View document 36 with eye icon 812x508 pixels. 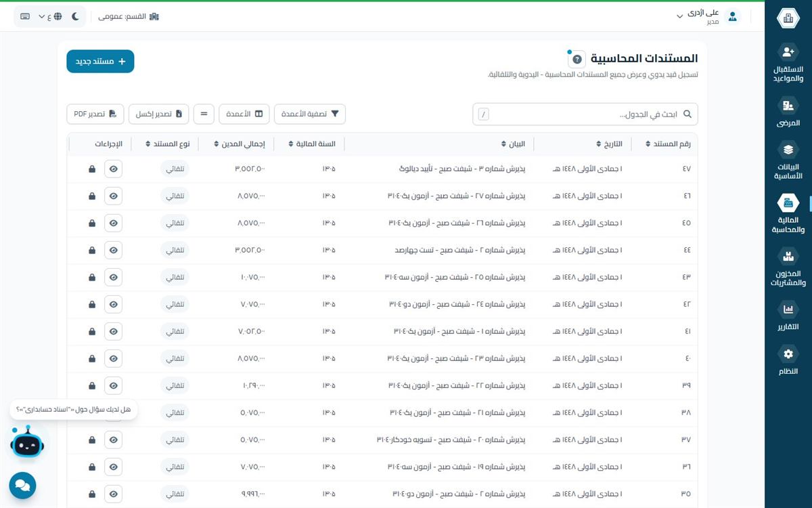(114, 467)
